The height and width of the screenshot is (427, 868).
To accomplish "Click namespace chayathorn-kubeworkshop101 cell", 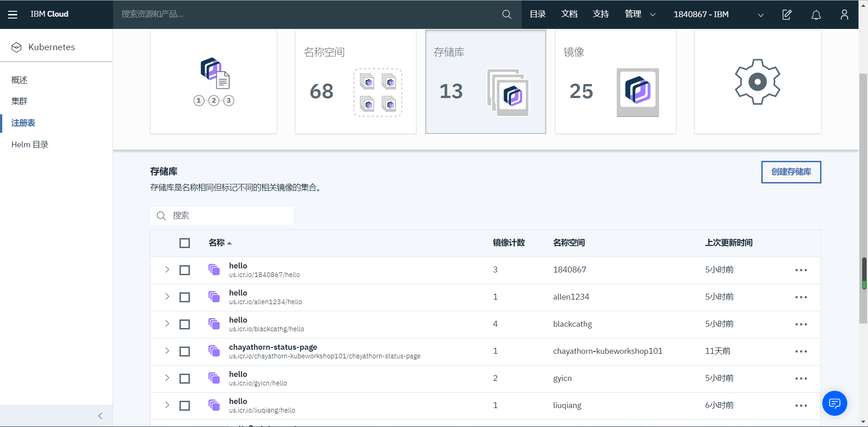I will [608, 351].
